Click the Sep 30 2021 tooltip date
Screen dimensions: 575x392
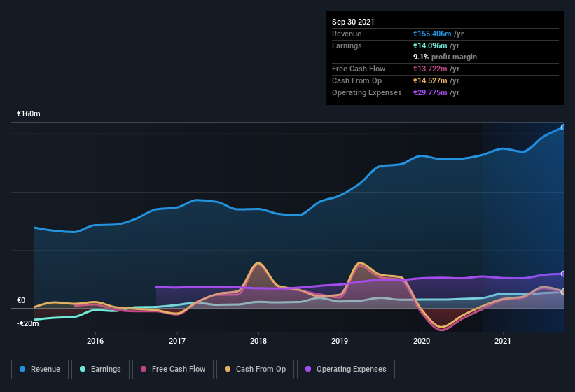353,22
